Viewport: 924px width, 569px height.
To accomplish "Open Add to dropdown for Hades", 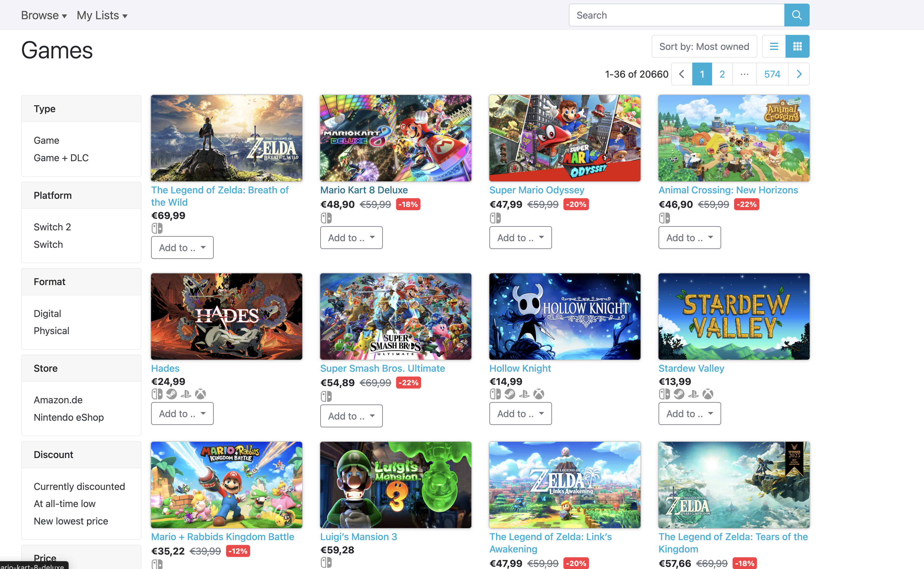I will [x=182, y=414].
